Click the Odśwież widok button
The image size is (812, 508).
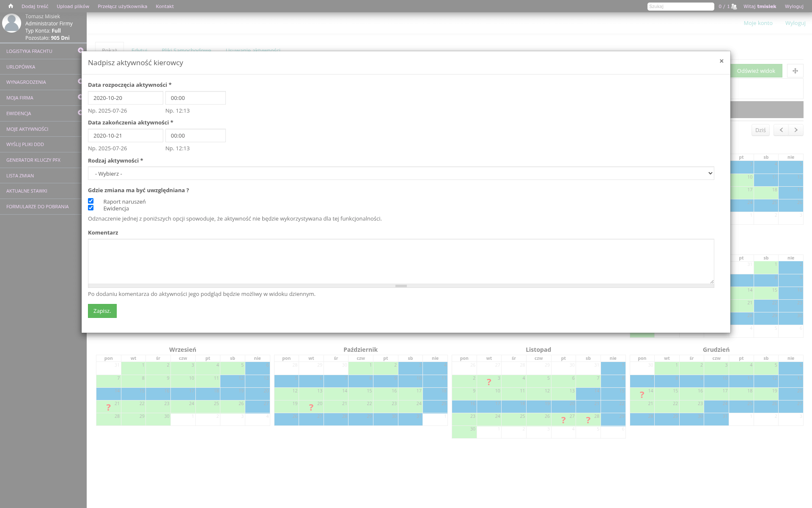click(x=756, y=71)
